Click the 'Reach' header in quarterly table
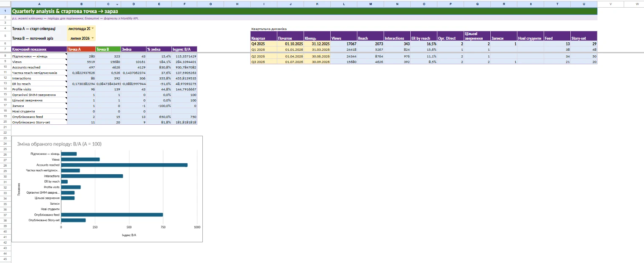644x263 pixels. click(370, 36)
